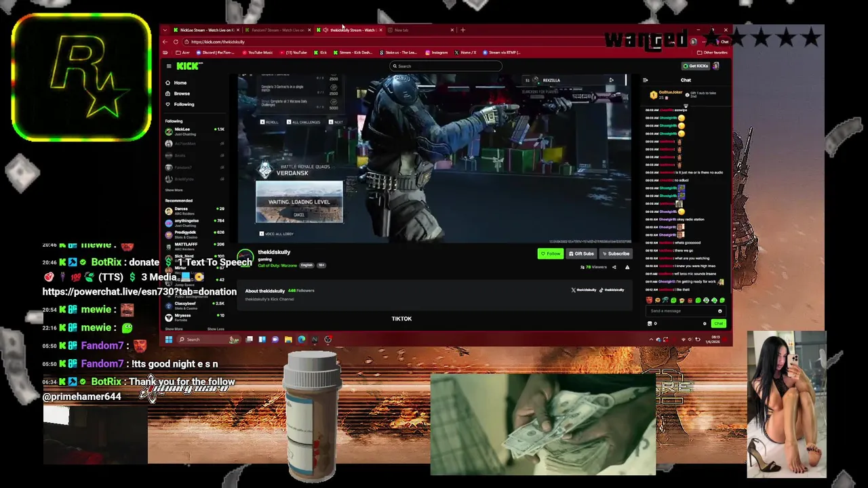Open Mryasss recommended channel
This screenshot has width=868, height=488.
195,317
